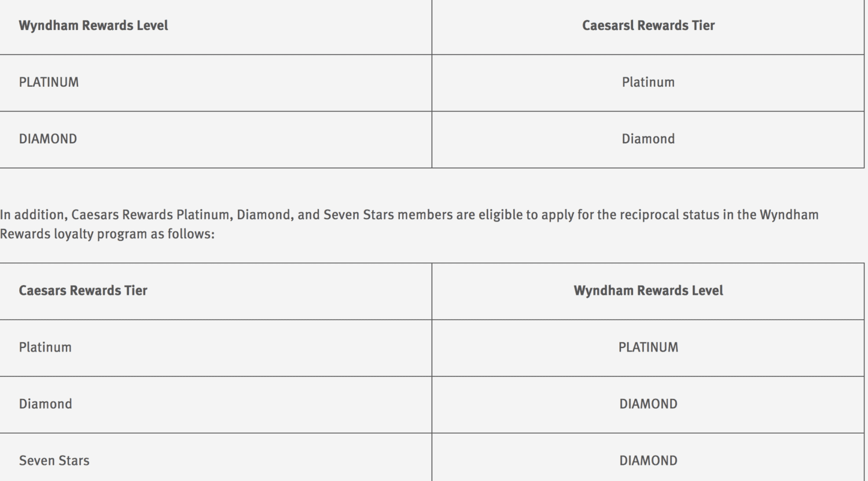Select uppercase PLATINUM cell in first table
This screenshot has width=868, height=481.
[49, 82]
